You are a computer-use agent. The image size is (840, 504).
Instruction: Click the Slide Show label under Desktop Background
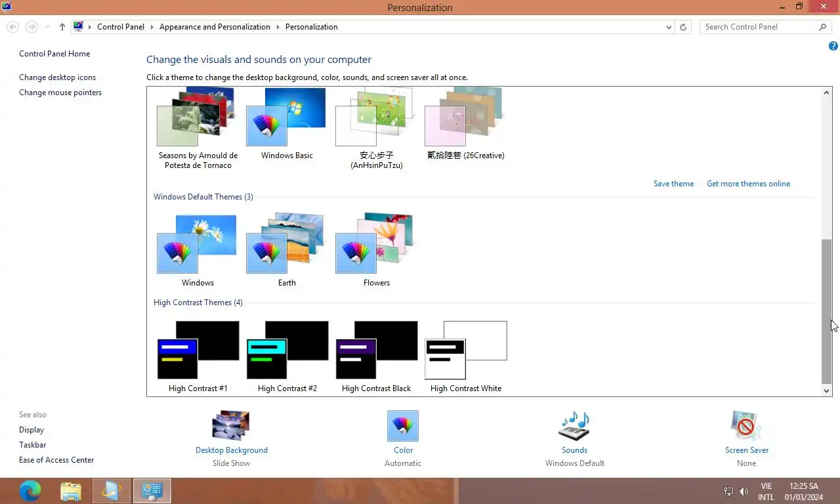pyautogui.click(x=231, y=463)
